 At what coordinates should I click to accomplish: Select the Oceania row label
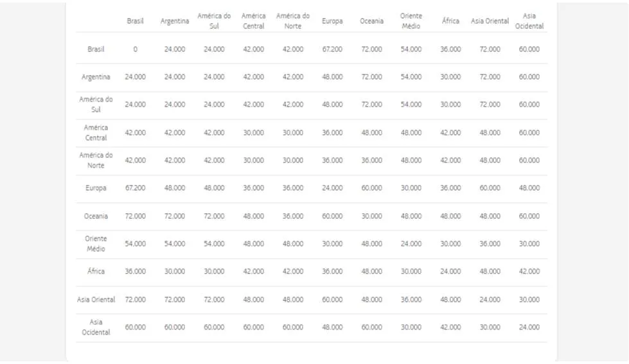click(x=96, y=216)
